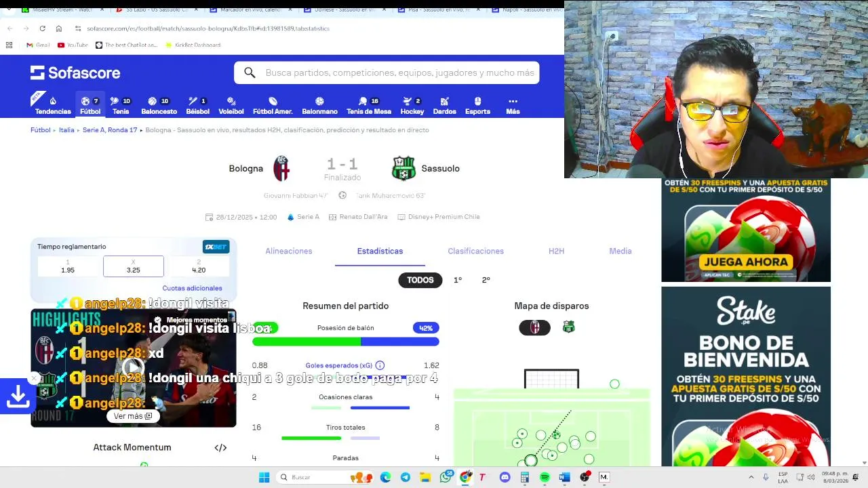Screen dimensions: 868x488
Task: Open the Tendencias sports category
Action: (53, 105)
